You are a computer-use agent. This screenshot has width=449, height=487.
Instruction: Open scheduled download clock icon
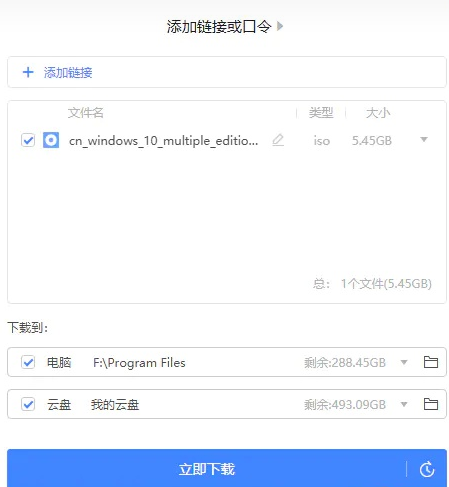tap(427, 469)
